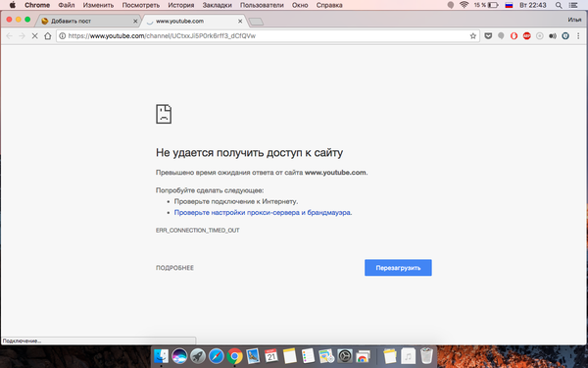This screenshot has width=588, height=368.
Task: Open the Notes app in the Dock
Action: coord(290,355)
